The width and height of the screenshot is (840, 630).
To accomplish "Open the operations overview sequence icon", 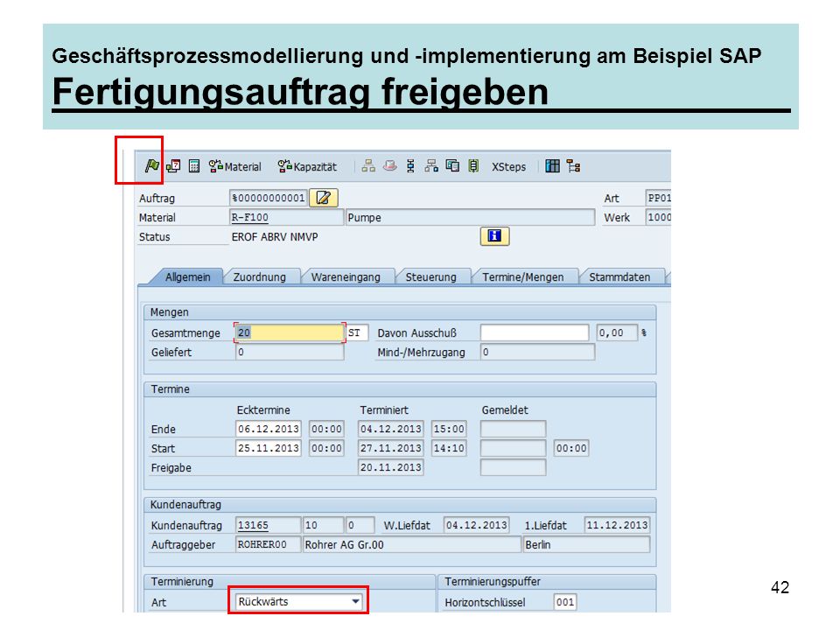I will click(x=410, y=166).
